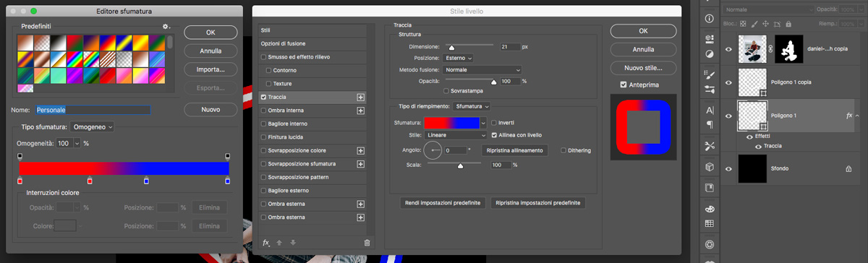Image resolution: width=868 pixels, height=263 pixels.
Task: Add another Sovrapposizione colore with plus icon
Action: [x=360, y=151]
